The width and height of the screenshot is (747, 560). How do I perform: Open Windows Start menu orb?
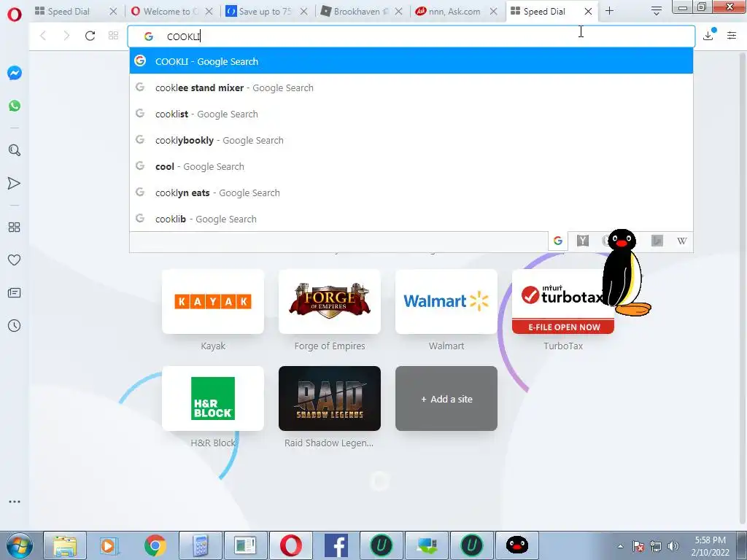(19, 545)
